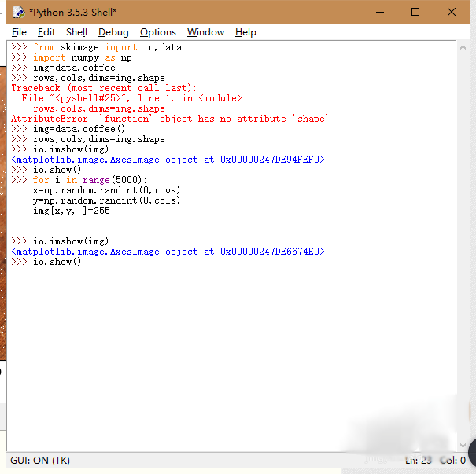Click the 'File "<pyshell#25>", line 1' line

(132, 98)
